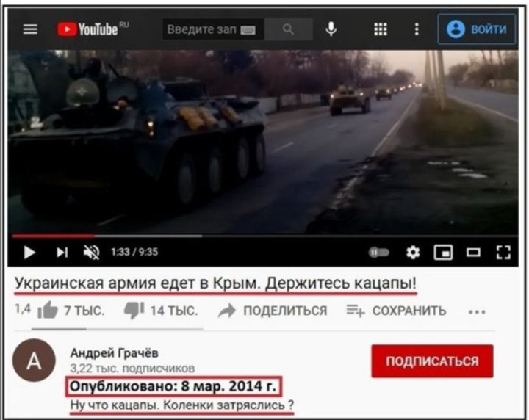Toggle the autoplay switch

[x=379, y=252]
